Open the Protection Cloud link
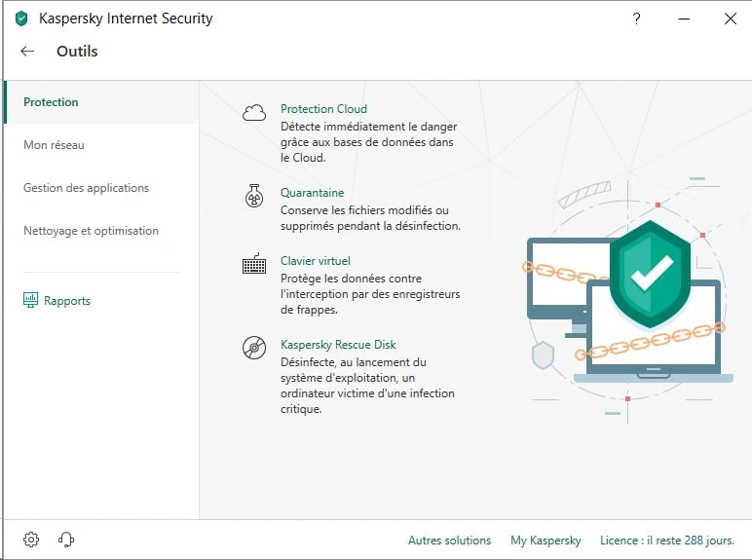 (x=323, y=109)
